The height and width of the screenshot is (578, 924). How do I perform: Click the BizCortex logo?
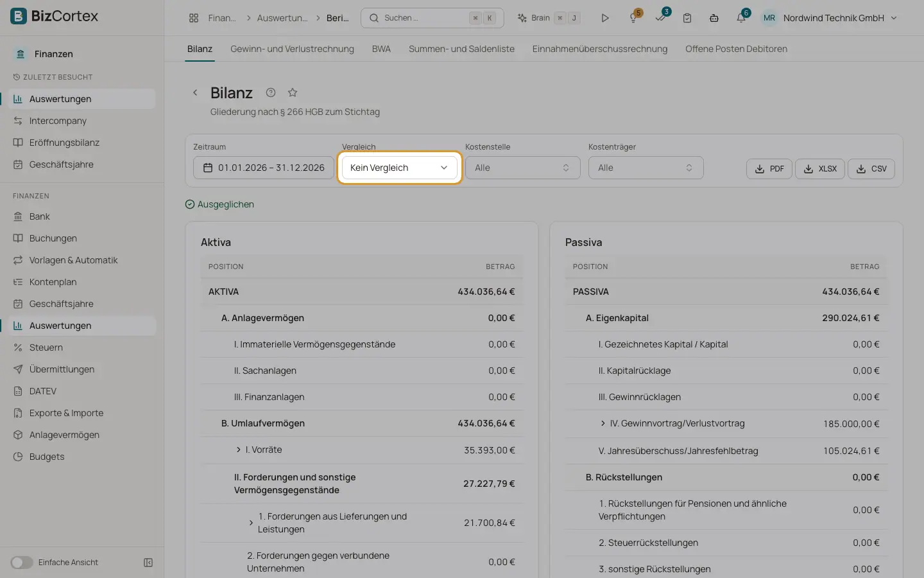tap(55, 16)
